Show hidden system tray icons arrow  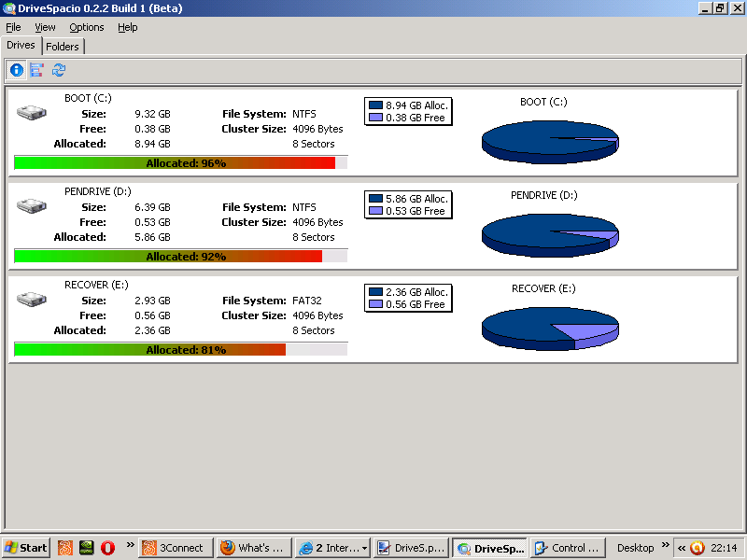682,548
